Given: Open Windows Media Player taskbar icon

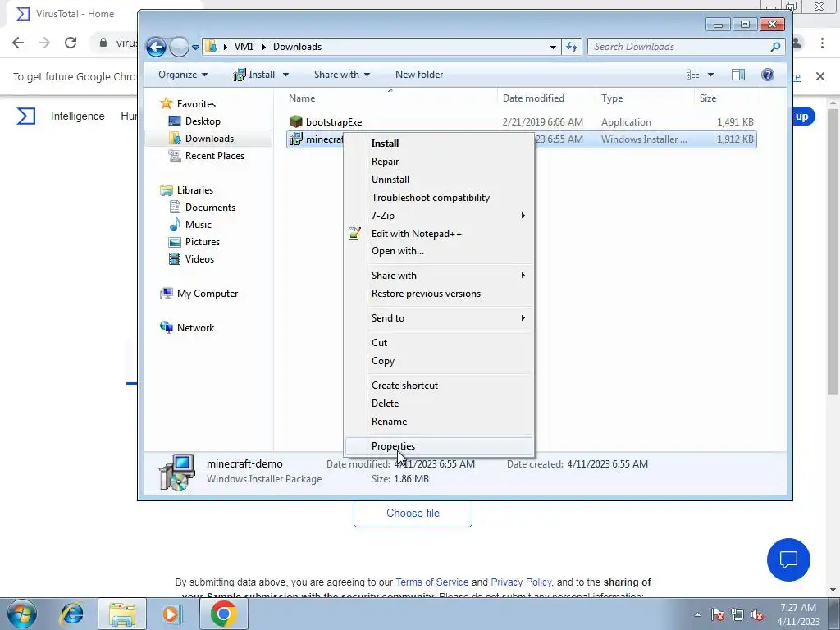Looking at the screenshot, I should click(x=171, y=614).
